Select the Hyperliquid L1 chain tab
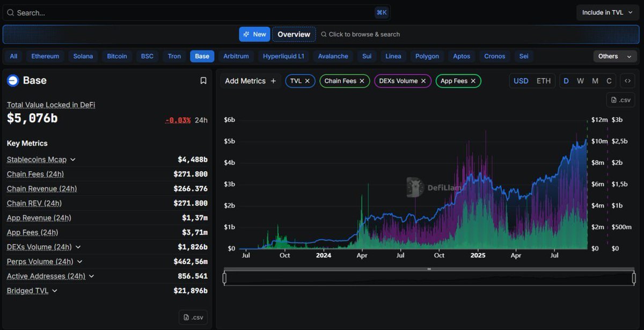This screenshot has width=644, height=330. coord(283,56)
